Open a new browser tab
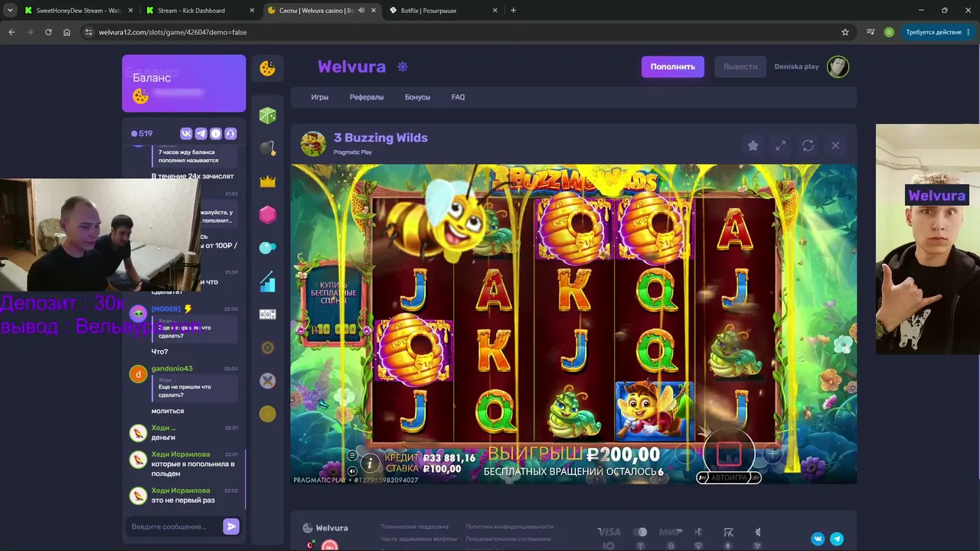This screenshot has width=980, height=551. [x=513, y=11]
